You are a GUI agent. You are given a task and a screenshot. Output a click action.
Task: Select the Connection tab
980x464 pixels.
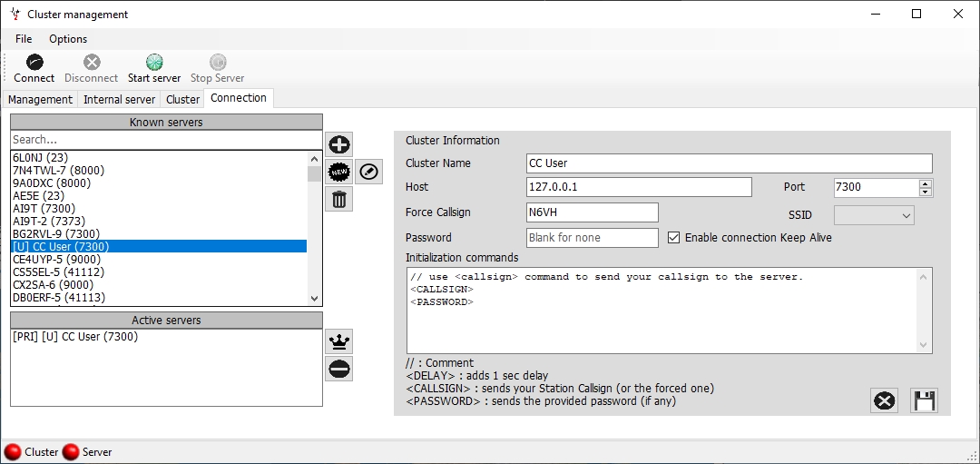point(239,97)
